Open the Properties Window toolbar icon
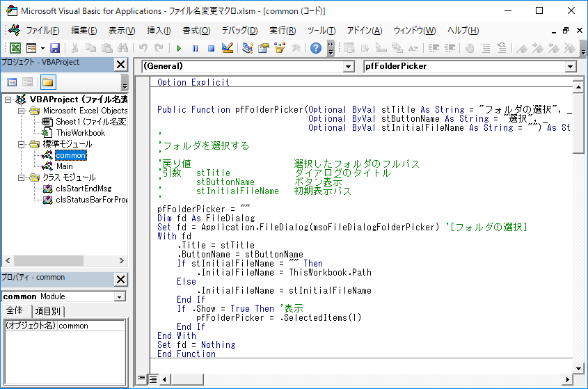Screen dimensions: 588x389 264,48
